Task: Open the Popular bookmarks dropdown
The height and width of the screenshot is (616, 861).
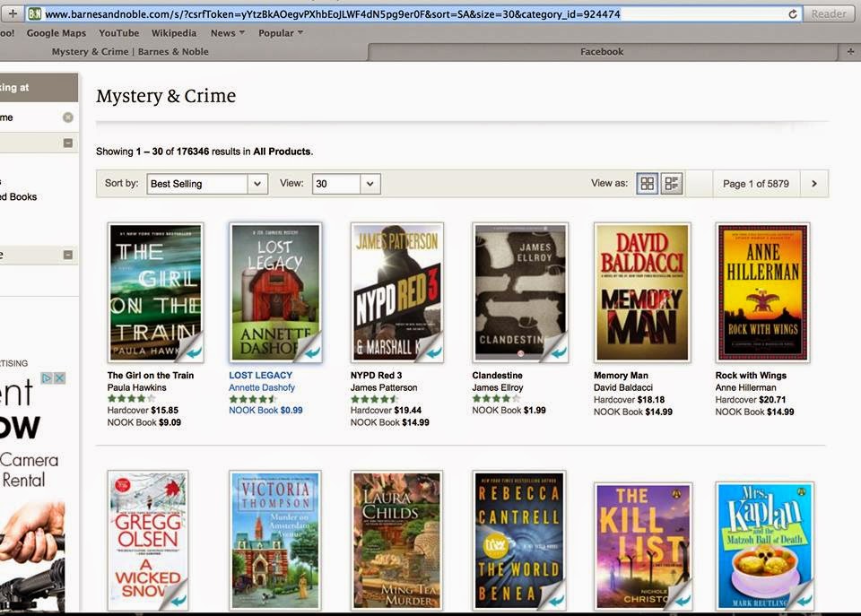Action: 281,33
